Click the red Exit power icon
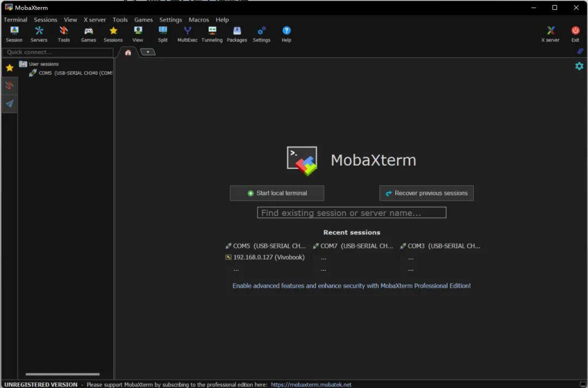588x388 pixels. [575, 34]
